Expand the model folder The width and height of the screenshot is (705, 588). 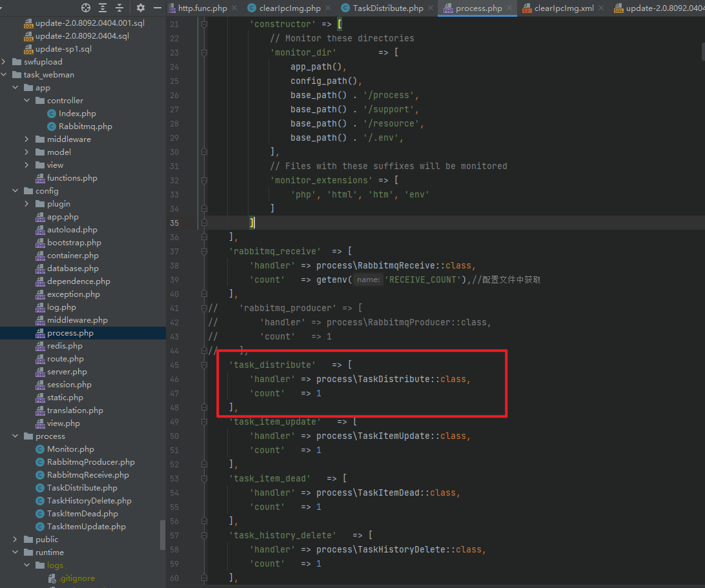click(27, 152)
